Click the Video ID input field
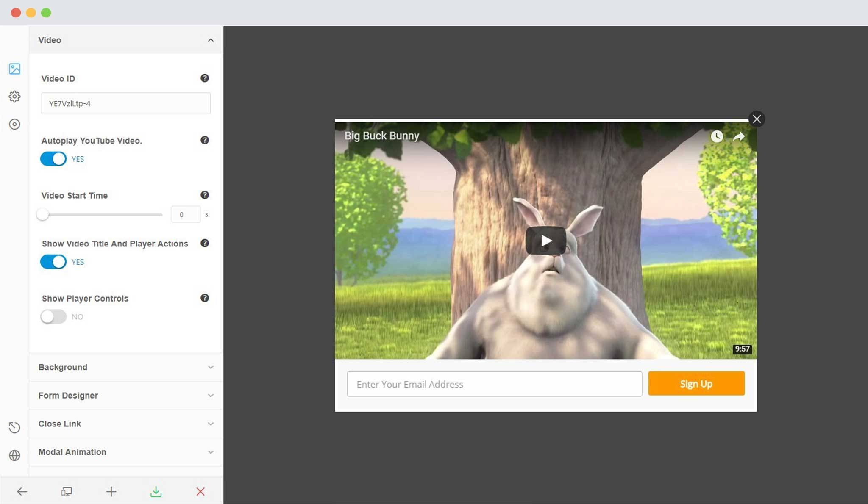Image resolution: width=868 pixels, height=504 pixels. 126,103
